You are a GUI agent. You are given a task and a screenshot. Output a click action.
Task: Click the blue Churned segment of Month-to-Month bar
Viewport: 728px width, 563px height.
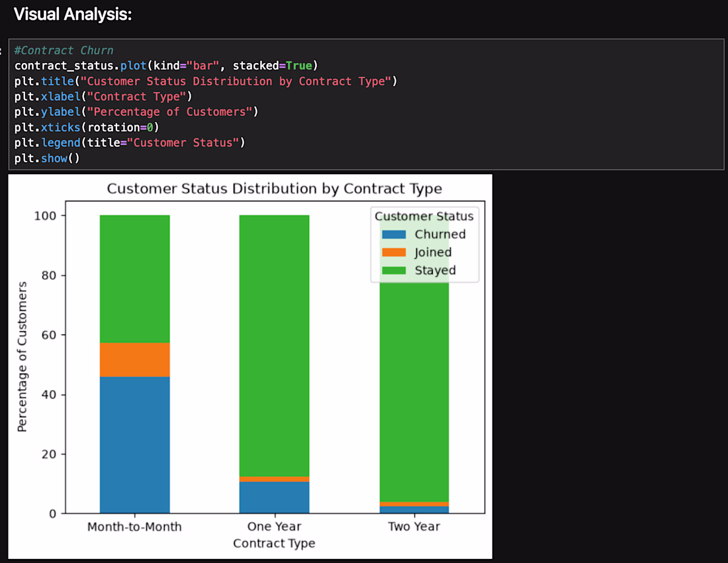click(x=134, y=445)
